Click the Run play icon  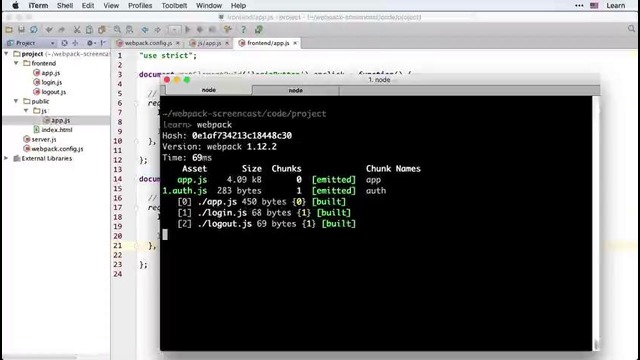[x=188, y=29]
